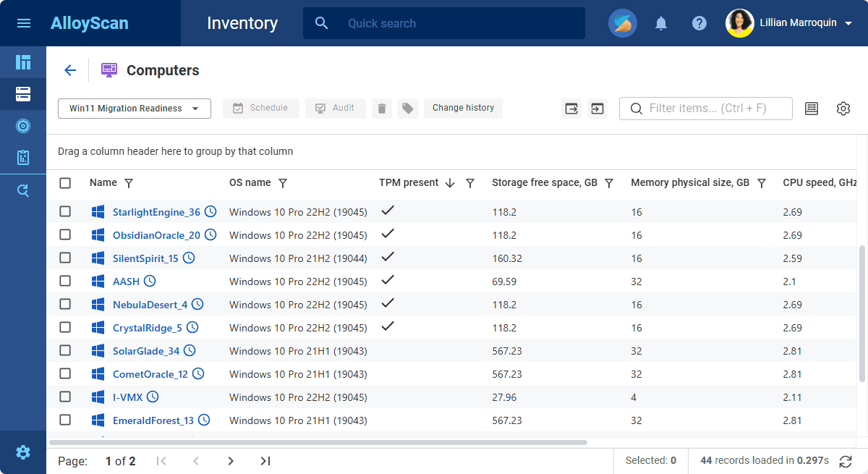The image size is (868, 474).
Task: Open the hamburger main menu
Action: coord(23,23)
